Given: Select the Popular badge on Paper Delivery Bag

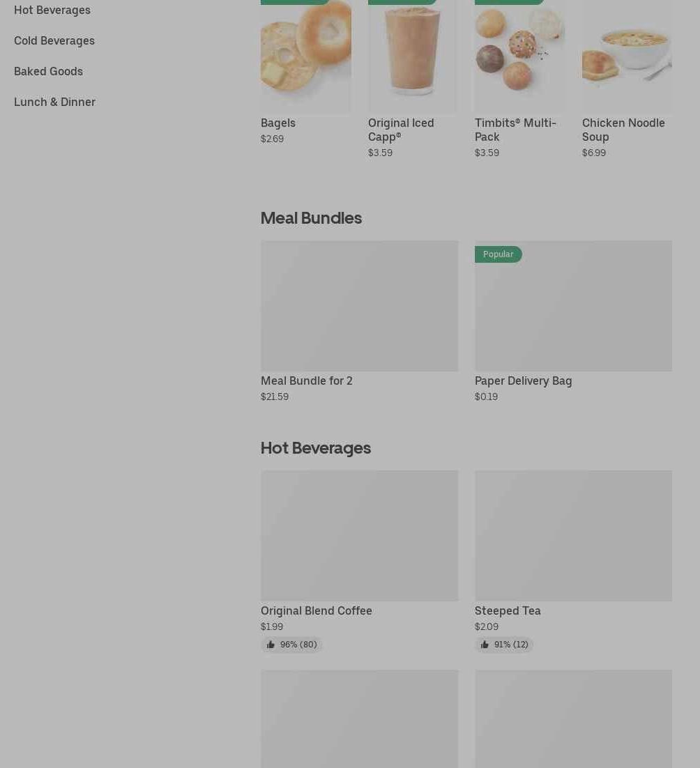Looking at the screenshot, I should tap(499, 254).
